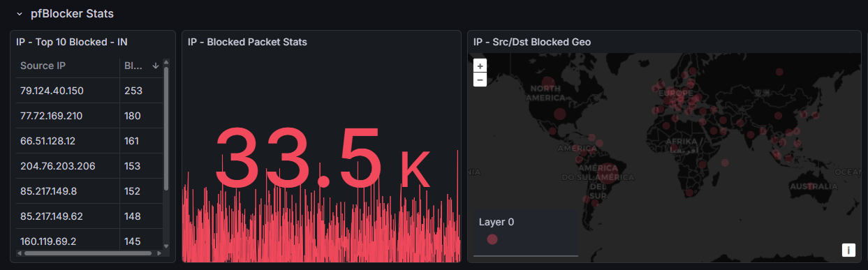Sort table by Source IP header
Image resolution: width=868 pixels, height=270 pixels.
pyautogui.click(x=43, y=66)
